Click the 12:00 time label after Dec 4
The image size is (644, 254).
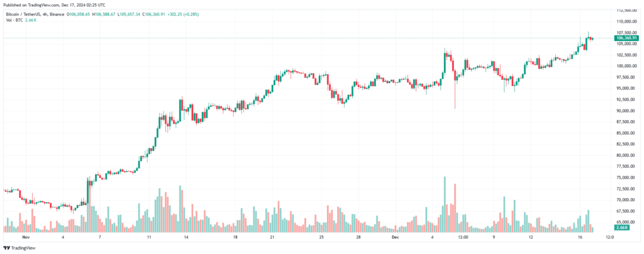464,237
